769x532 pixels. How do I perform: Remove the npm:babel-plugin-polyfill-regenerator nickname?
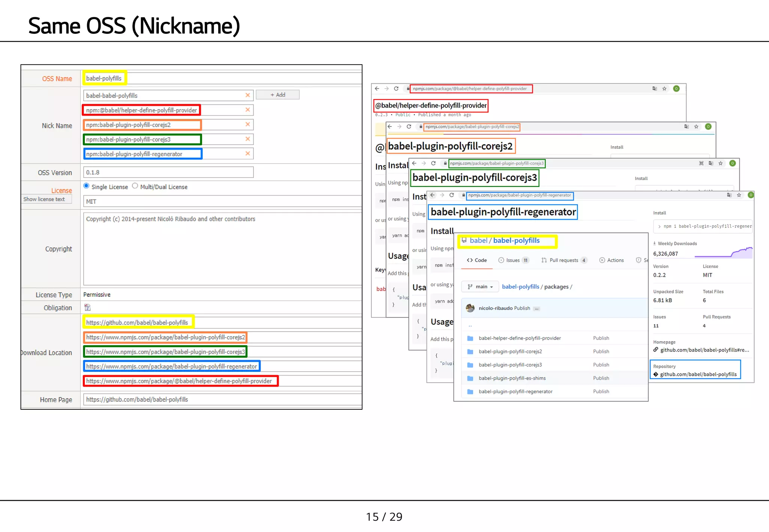tap(247, 154)
